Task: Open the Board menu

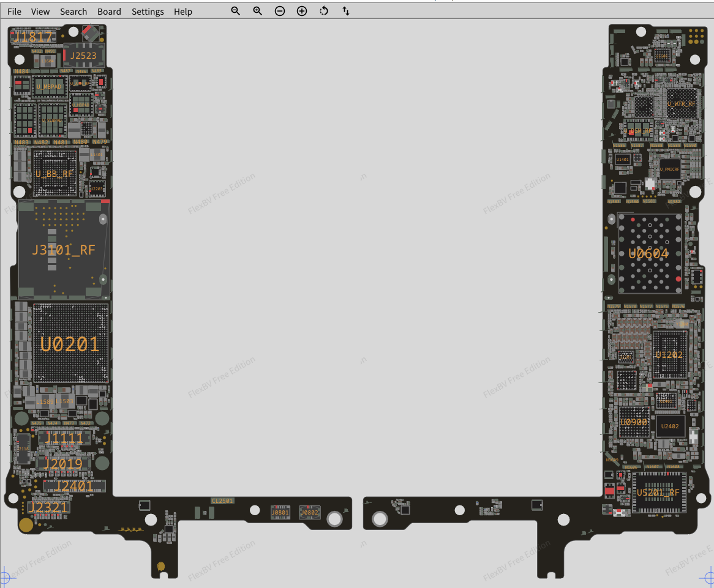Action: pos(109,12)
